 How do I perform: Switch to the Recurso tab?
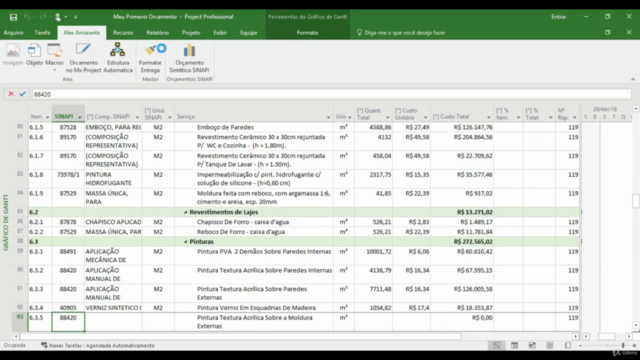[123, 33]
